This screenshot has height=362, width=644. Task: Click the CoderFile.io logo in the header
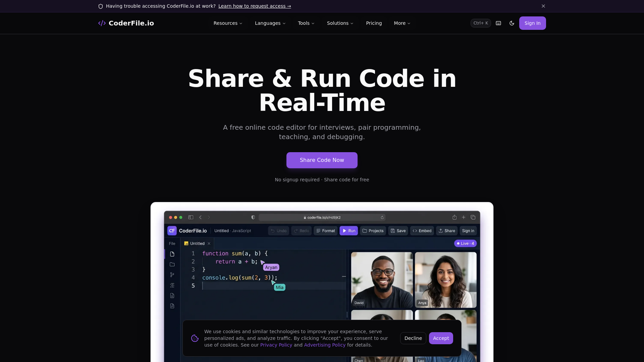[x=126, y=23]
